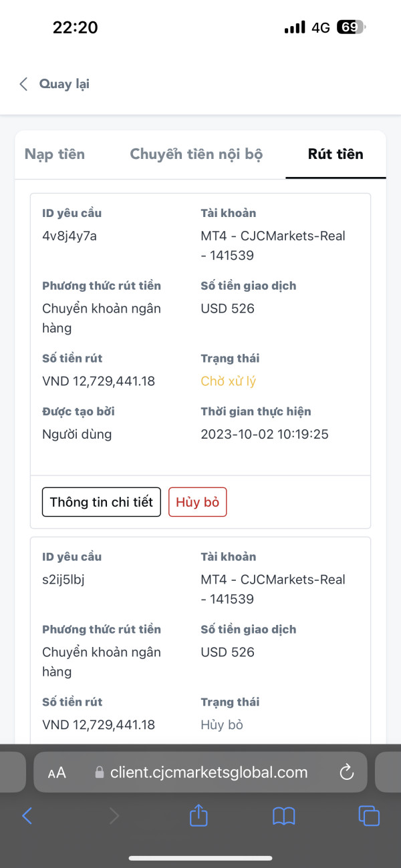Tap the Quay lại back link
This screenshot has width=401, height=868.
[x=64, y=84]
